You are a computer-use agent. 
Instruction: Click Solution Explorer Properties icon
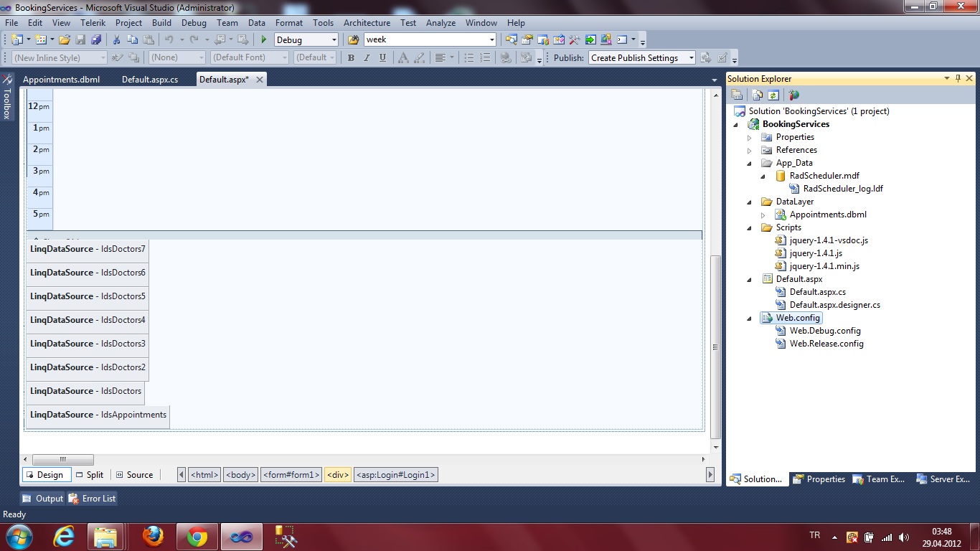click(737, 95)
